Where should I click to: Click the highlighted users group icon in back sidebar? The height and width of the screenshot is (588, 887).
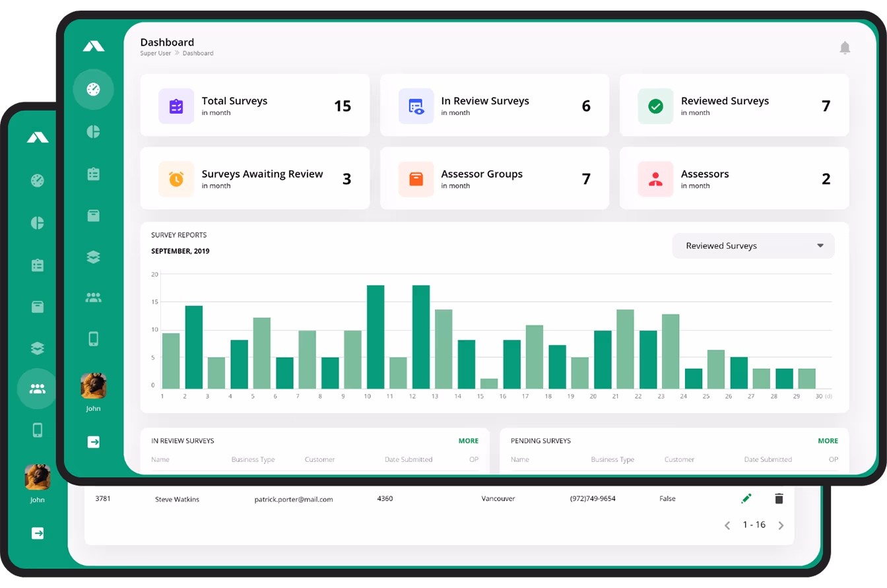(x=38, y=389)
